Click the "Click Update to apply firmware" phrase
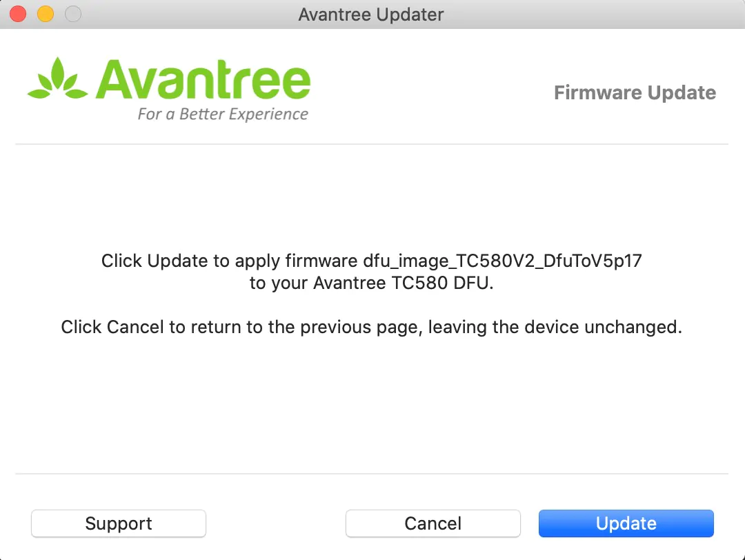Image resolution: width=745 pixels, height=560 pixels. point(229,261)
